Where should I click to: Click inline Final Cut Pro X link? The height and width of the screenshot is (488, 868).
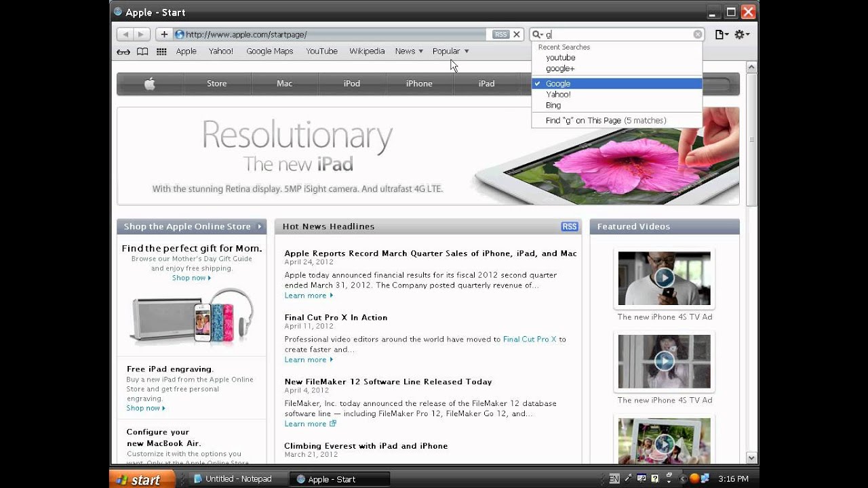click(530, 339)
